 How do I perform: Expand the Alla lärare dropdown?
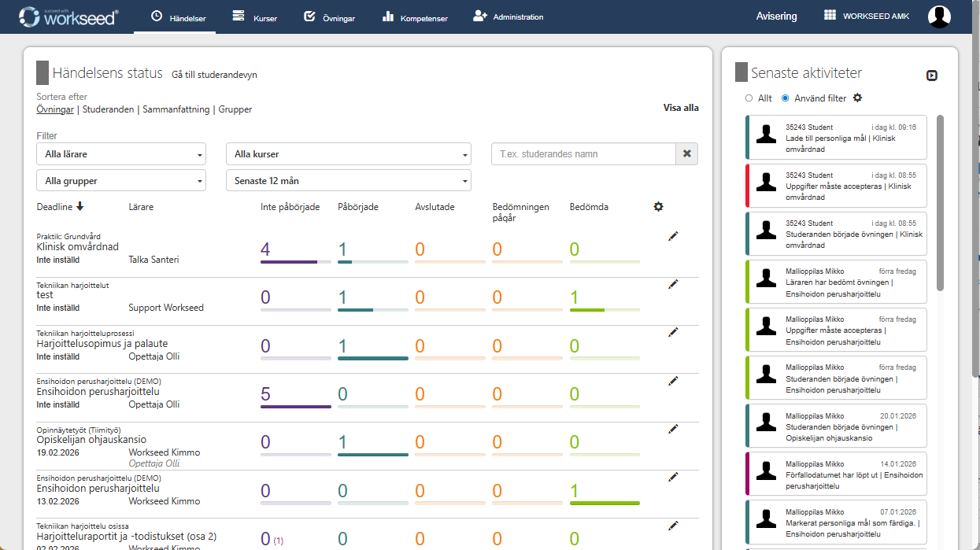pyautogui.click(x=120, y=154)
